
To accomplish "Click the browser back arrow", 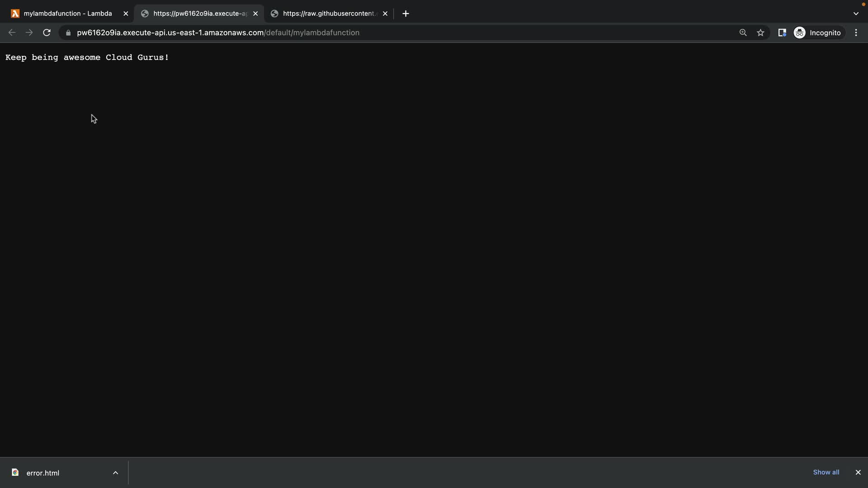I will click(x=12, y=33).
